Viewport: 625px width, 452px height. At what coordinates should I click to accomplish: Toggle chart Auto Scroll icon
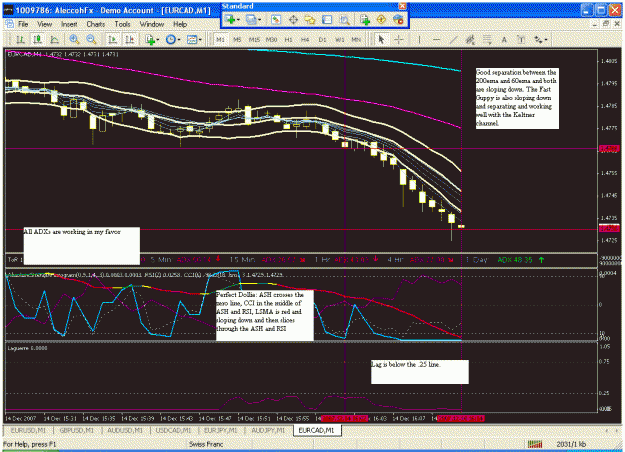pos(113,39)
